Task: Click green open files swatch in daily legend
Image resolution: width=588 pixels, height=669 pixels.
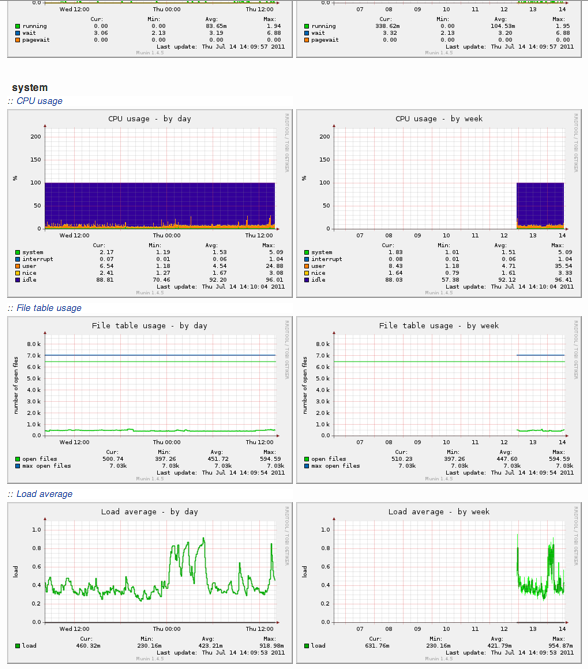Action: 17,459
